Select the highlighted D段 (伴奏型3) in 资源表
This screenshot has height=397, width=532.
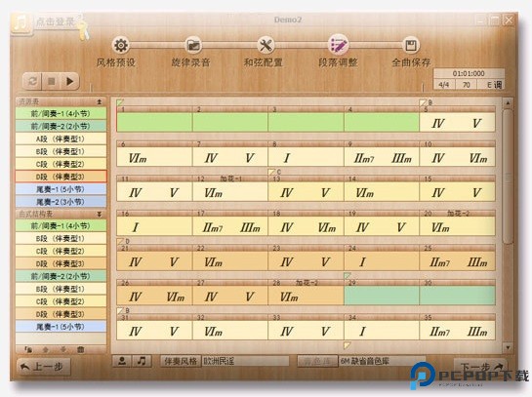(61, 177)
